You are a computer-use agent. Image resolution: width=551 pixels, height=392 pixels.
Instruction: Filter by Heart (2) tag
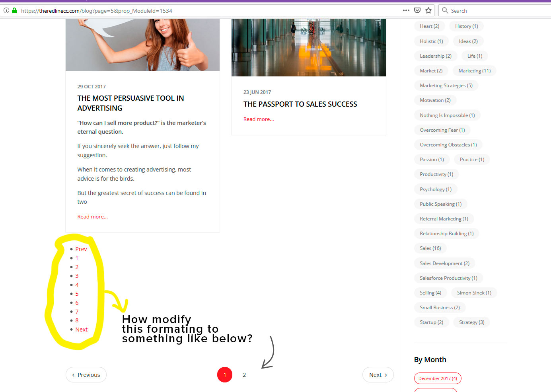pyautogui.click(x=430, y=26)
